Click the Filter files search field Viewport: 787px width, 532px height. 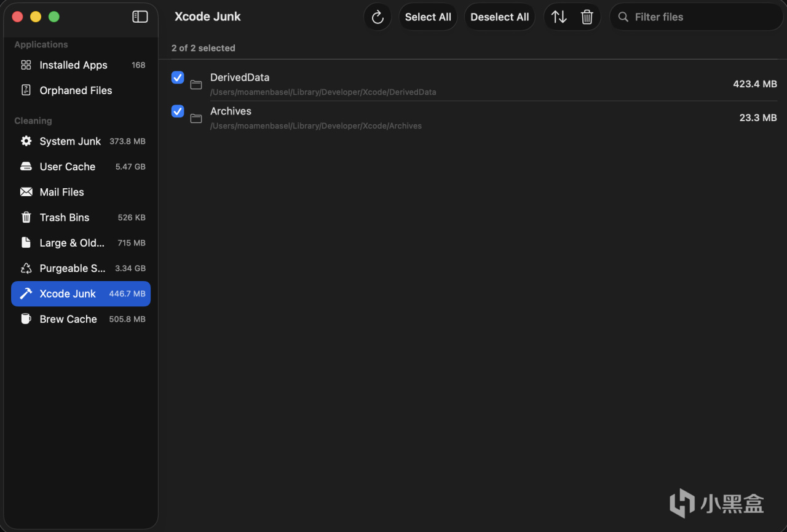click(x=701, y=17)
